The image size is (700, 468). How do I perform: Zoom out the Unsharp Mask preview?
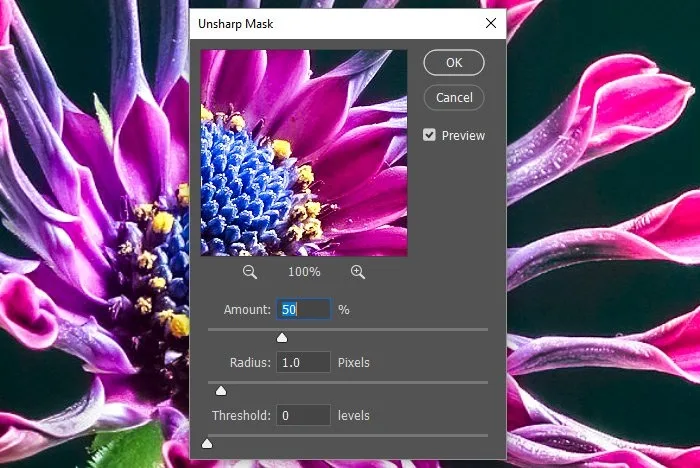(x=250, y=272)
